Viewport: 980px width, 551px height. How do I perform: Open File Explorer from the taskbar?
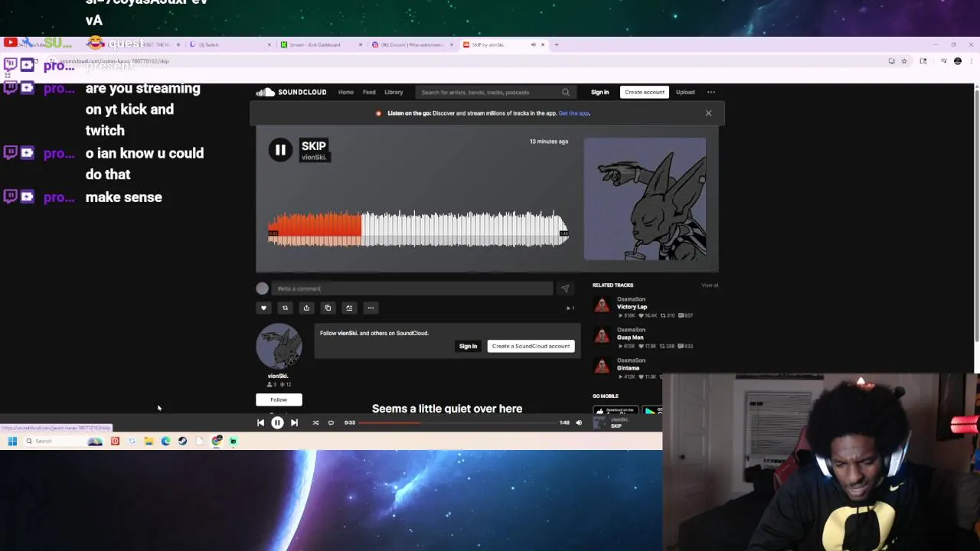149,441
